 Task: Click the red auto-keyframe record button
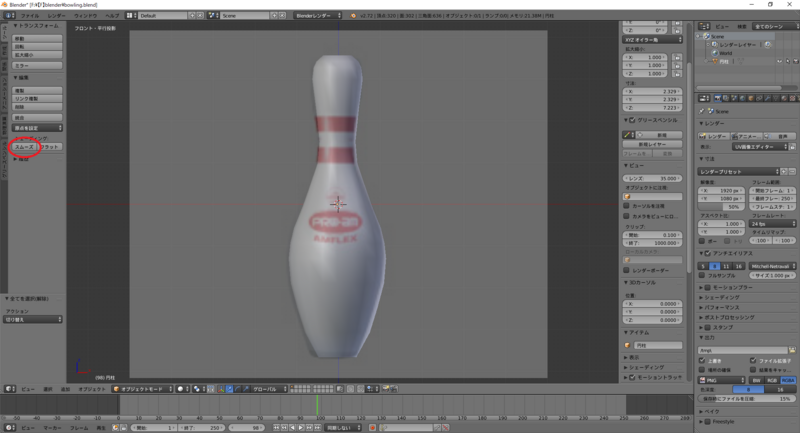372,427
